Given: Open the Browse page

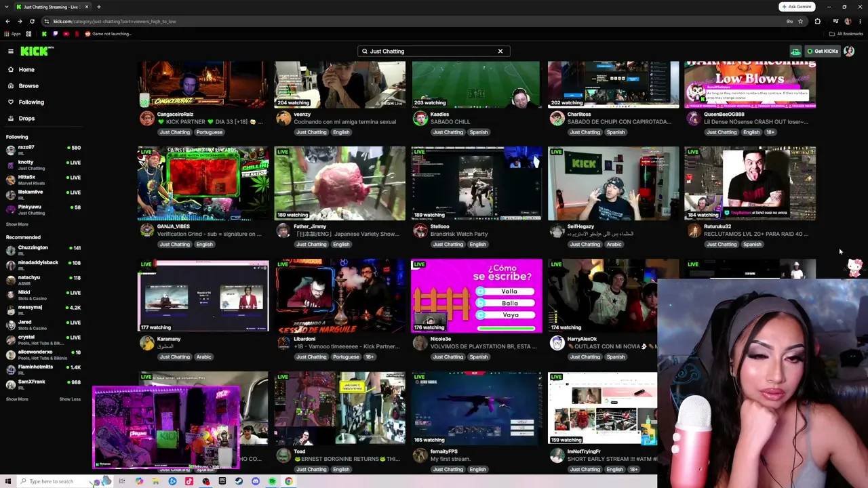Looking at the screenshot, I should click(28, 86).
